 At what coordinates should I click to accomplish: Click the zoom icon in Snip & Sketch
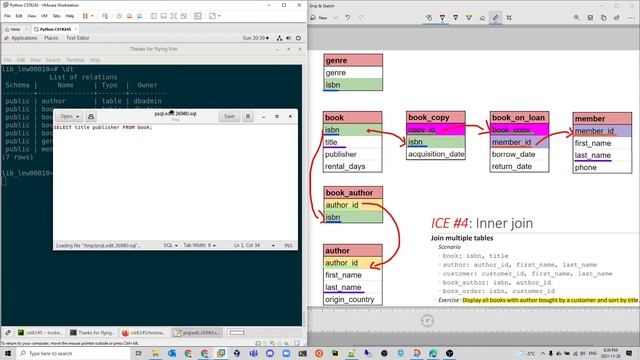click(x=577, y=18)
